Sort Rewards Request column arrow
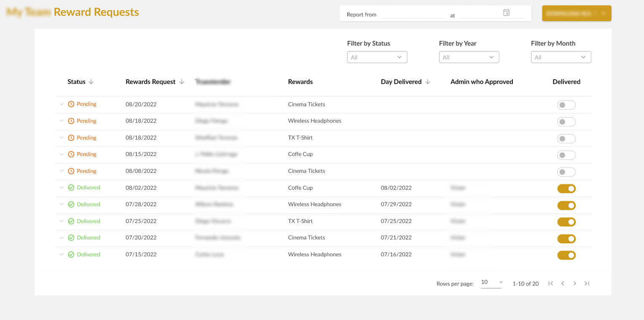This screenshot has height=320, width=644. point(182,82)
